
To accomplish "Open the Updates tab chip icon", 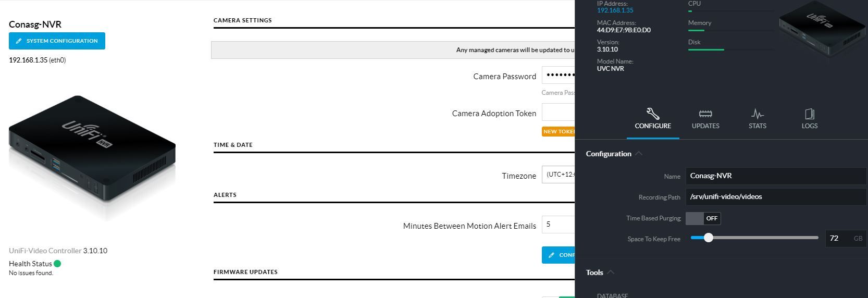I will pyautogui.click(x=705, y=114).
